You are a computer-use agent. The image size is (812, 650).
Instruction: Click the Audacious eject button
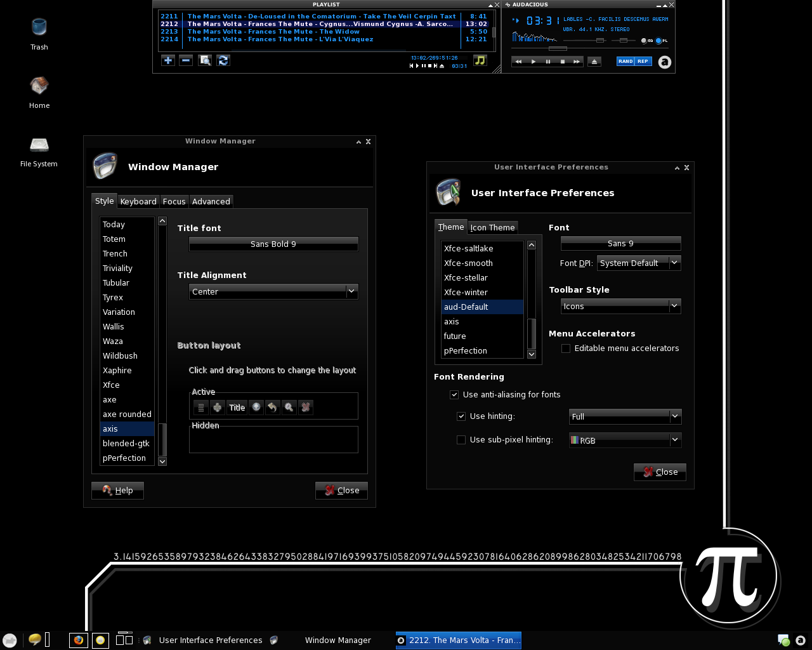tap(594, 62)
